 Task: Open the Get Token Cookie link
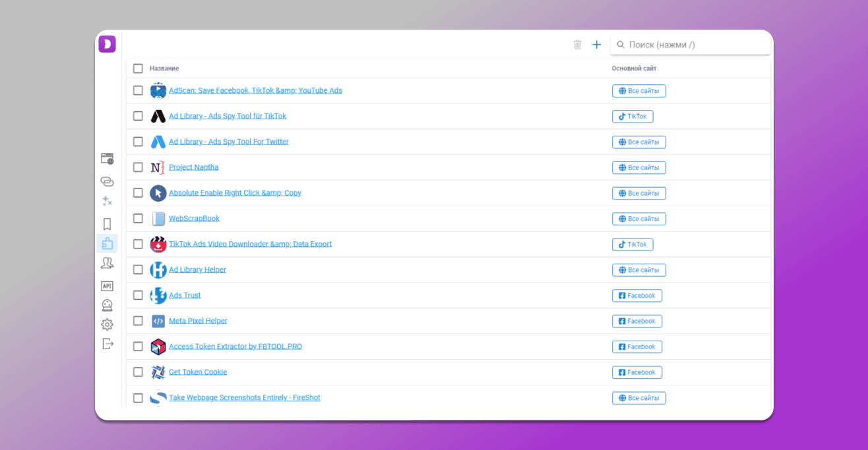pos(198,372)
